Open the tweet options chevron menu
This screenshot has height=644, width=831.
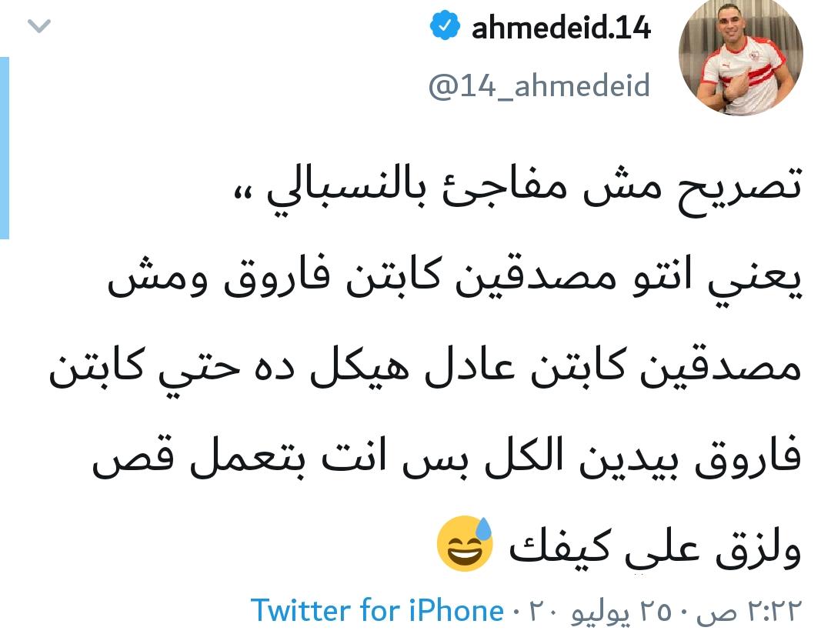(x=38, y=25)
